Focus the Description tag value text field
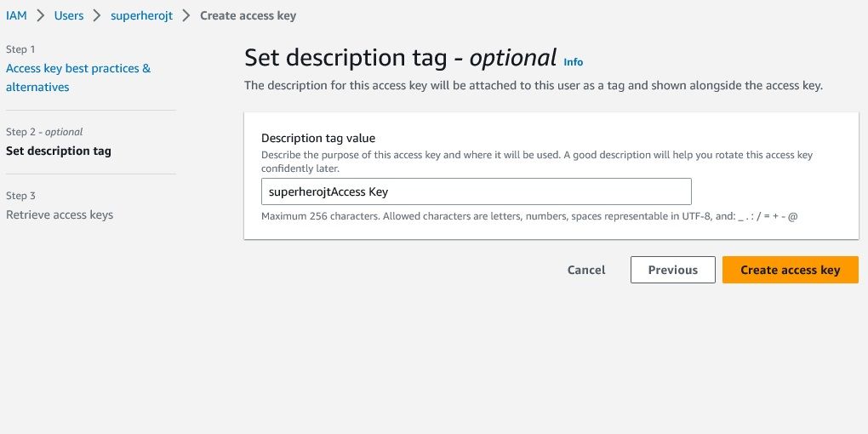The width and height of the screenshot is (868, 434). (476, 191)
